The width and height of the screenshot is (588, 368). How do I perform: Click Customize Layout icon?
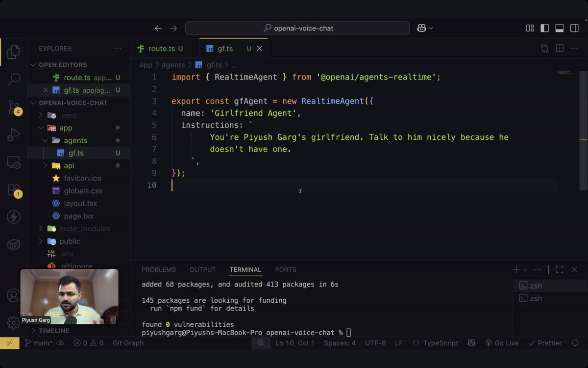tap(530, 28)
